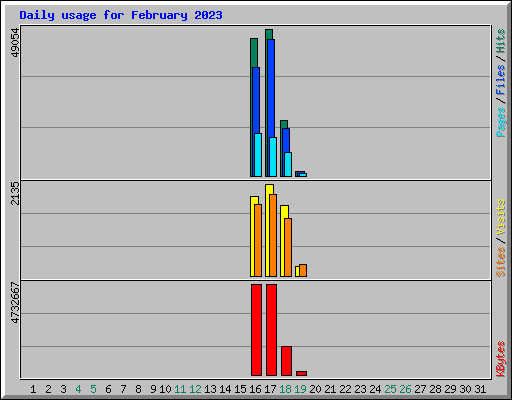Click the red KBytes bar for day 16
Screen dimensions: 512x400
click(256, 330)
